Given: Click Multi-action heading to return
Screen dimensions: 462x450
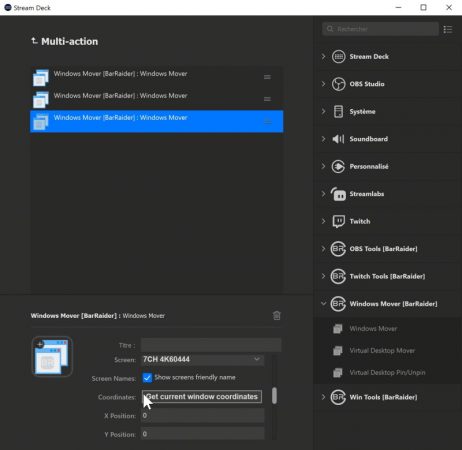Looking at the screenshot, I should pyautogui.click(x=69, y=41).
